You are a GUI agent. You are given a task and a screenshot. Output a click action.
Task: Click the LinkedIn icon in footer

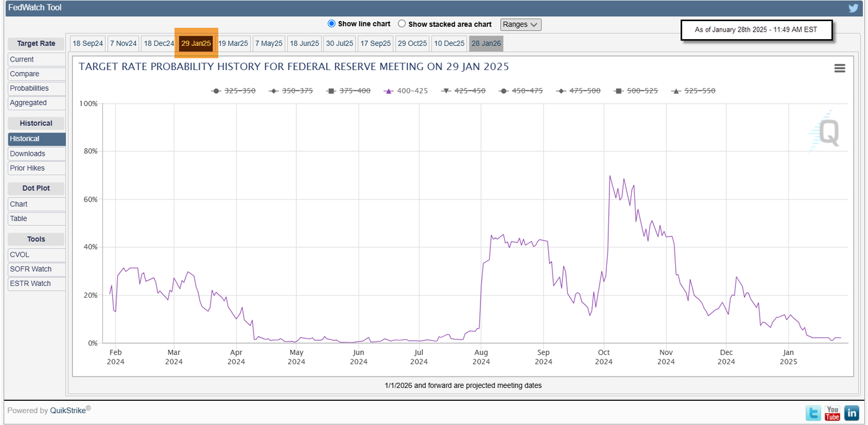[852, 413]
